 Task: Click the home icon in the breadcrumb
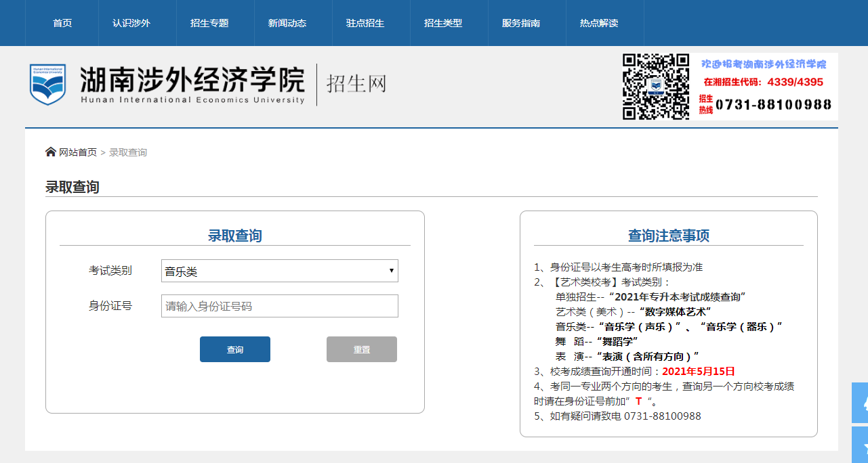(51, 152)
